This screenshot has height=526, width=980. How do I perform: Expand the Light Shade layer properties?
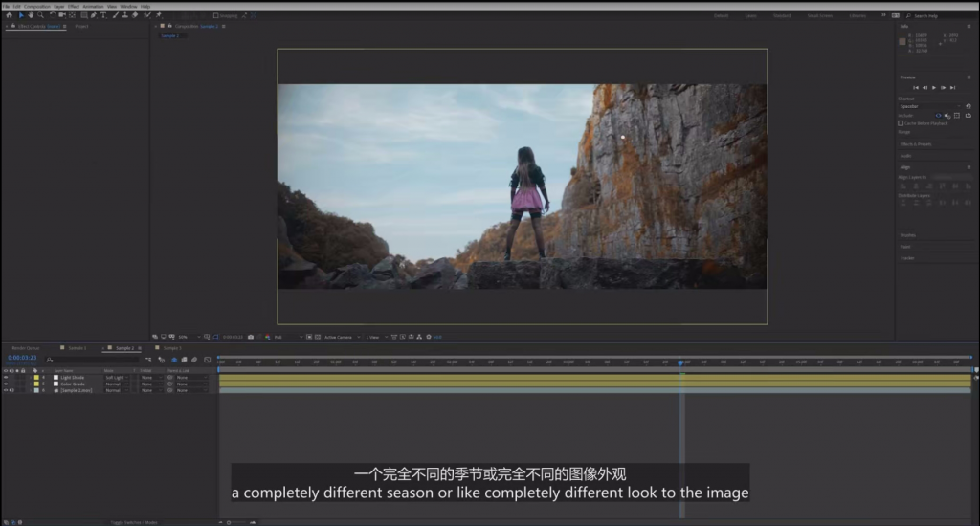[x=31, y=378]
